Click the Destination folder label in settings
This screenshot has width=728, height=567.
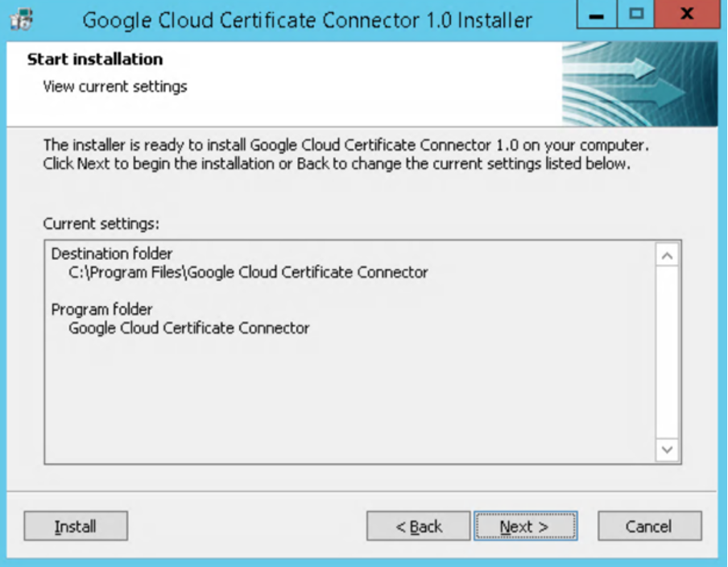click(x=112, y=254)
